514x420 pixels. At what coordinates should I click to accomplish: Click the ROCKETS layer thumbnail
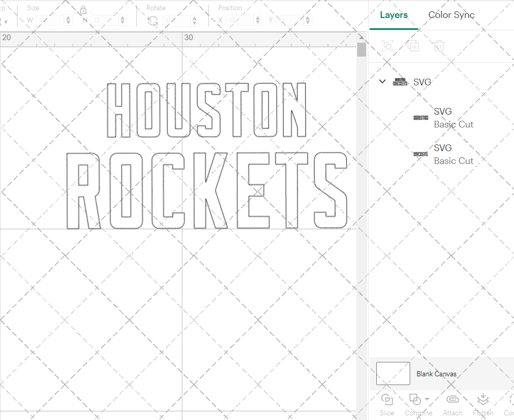click(x=421, y=154)
